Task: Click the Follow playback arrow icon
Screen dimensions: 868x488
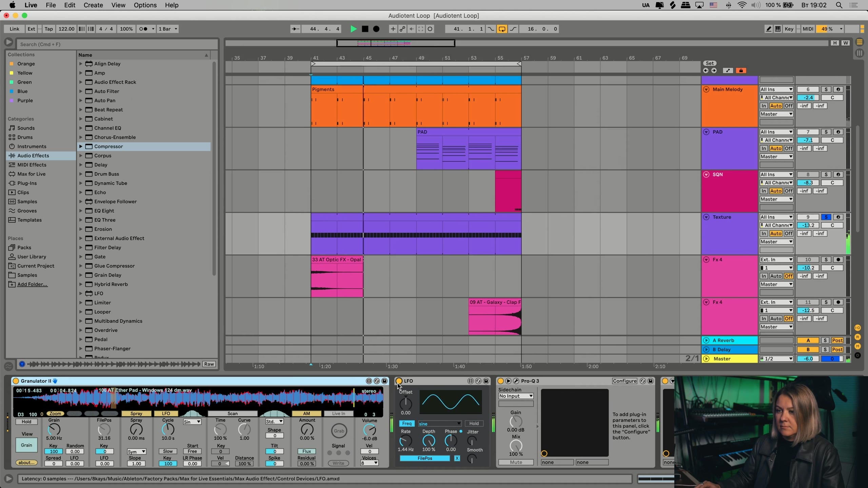Action: click(295, 29)
